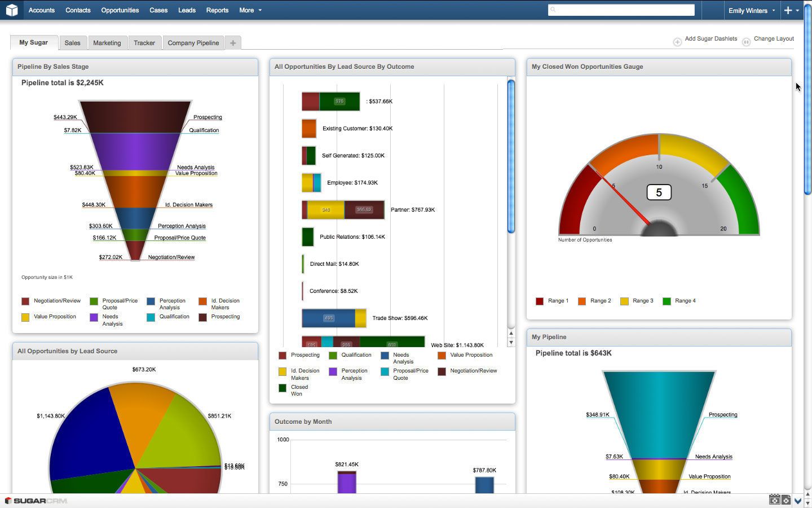
Task: Click the Prospecting funnel segment label
Action: coord(208,117)
